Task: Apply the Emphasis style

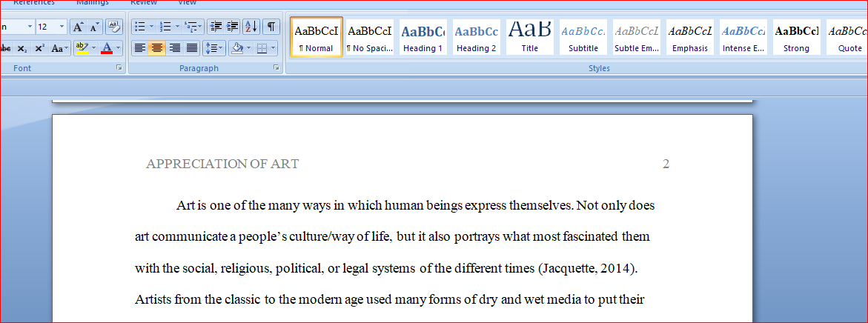Action: point(690,36)
